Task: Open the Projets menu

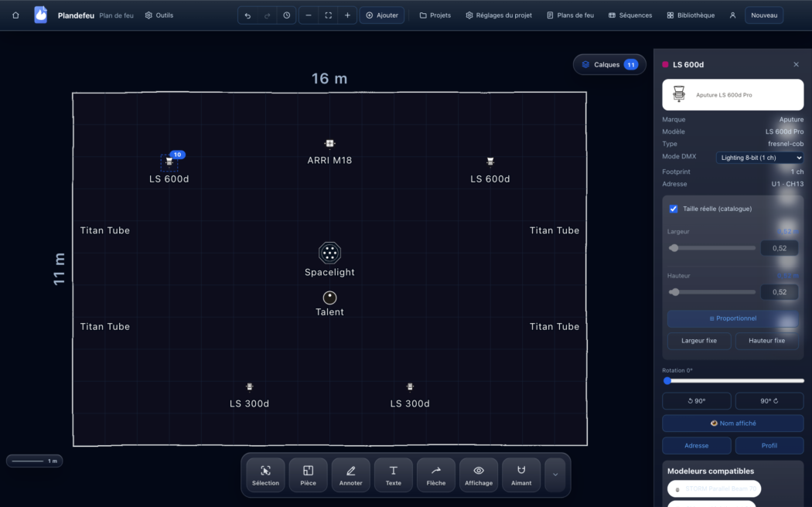Action: (x=435, y=15)
